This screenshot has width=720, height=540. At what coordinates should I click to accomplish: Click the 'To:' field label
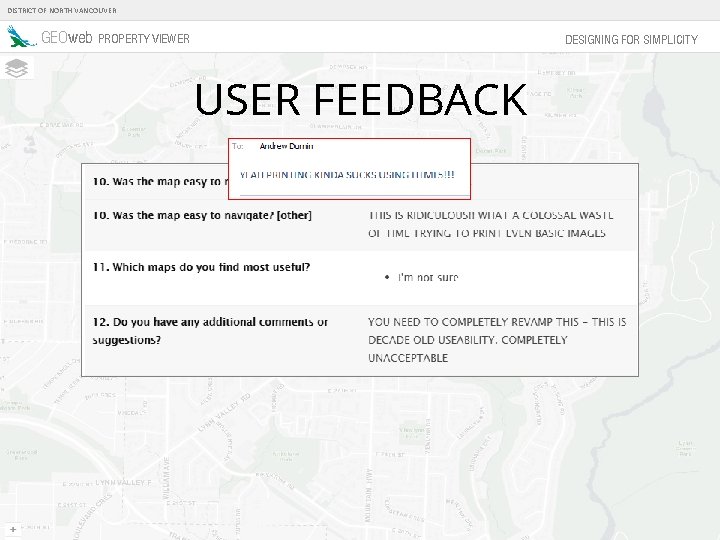coord(237,146)
